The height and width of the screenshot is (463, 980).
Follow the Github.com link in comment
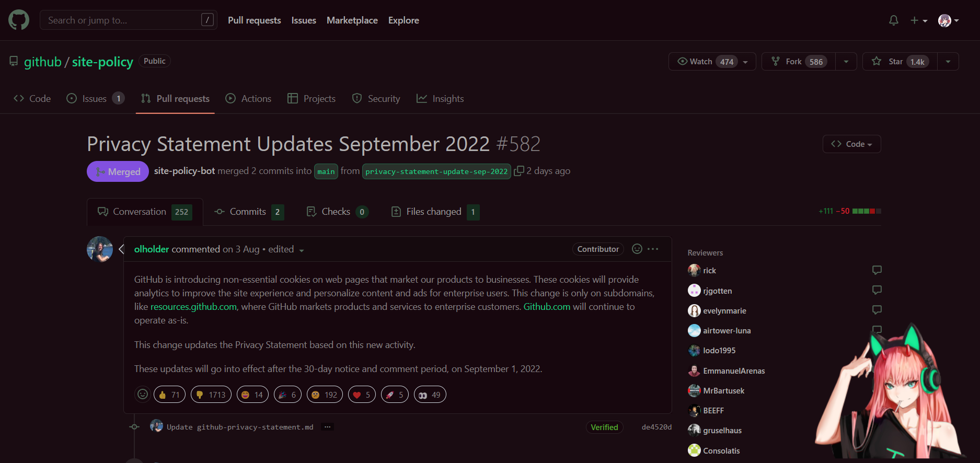click(x=547, y=307)
